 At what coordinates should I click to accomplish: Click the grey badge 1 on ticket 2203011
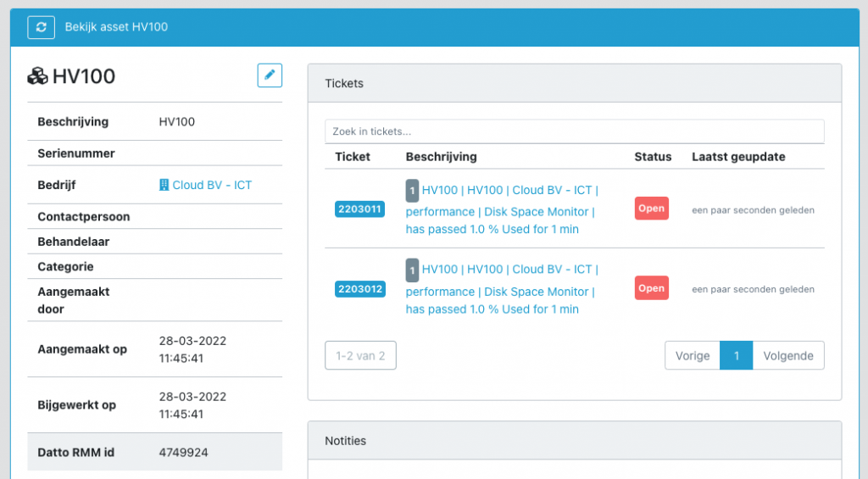click(x=412, y=191)
